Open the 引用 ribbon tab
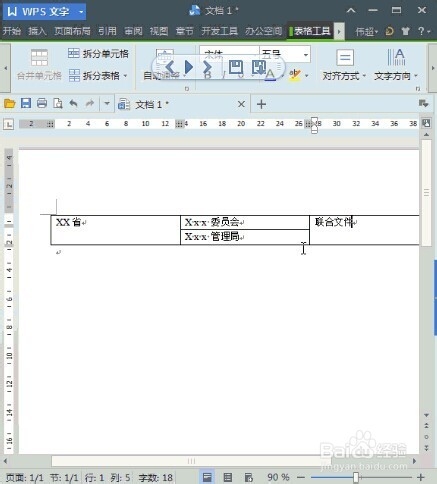Viewport: 437px width, 484px height. (107, 31)
